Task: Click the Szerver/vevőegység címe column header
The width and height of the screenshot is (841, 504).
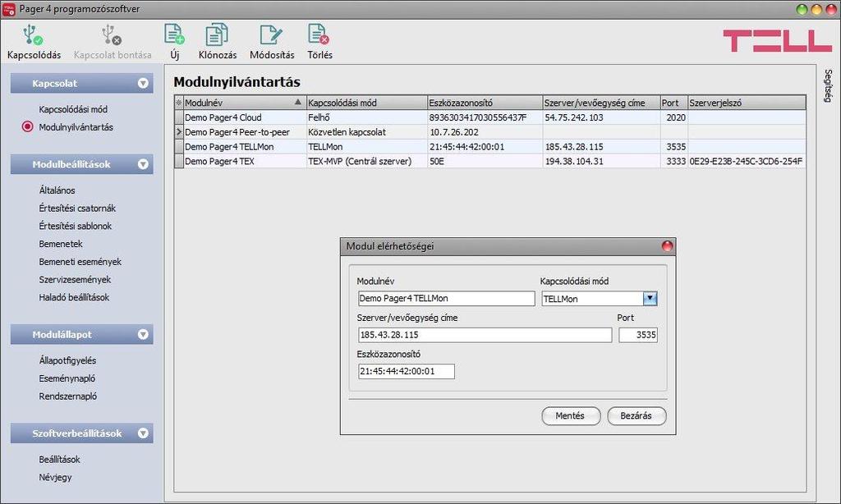Action: 601,103
